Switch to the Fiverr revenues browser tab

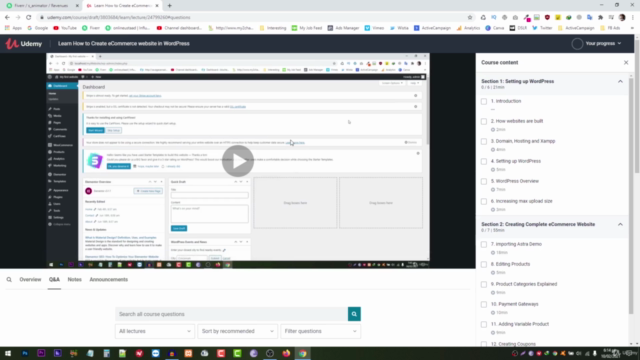tap(41, 6)
